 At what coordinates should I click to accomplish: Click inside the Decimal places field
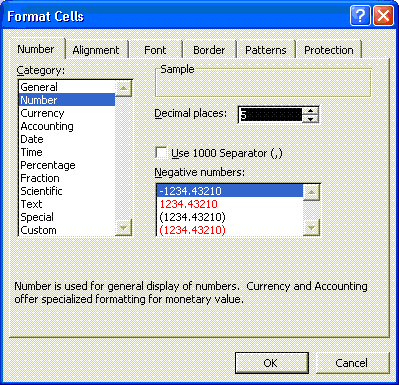pos(271,115)
